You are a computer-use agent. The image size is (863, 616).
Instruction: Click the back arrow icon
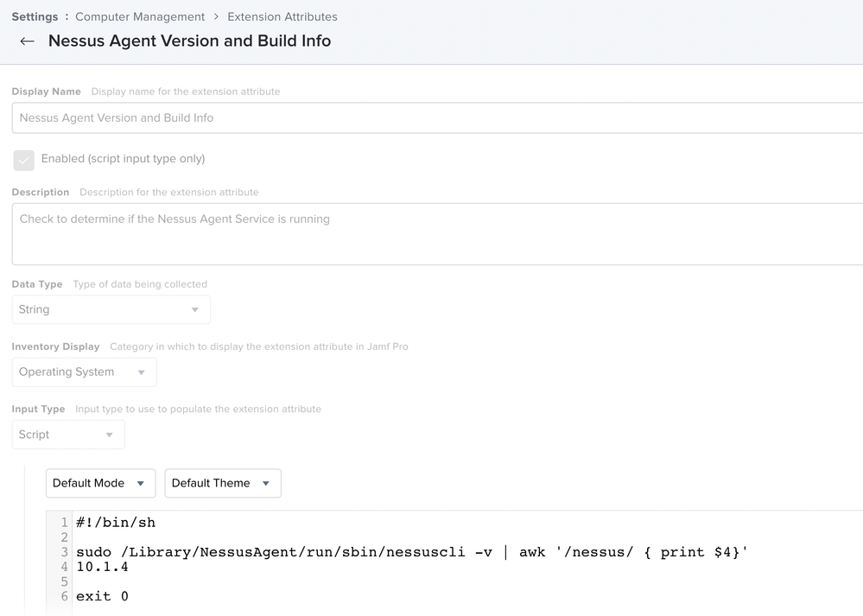[x=27, y=41]
